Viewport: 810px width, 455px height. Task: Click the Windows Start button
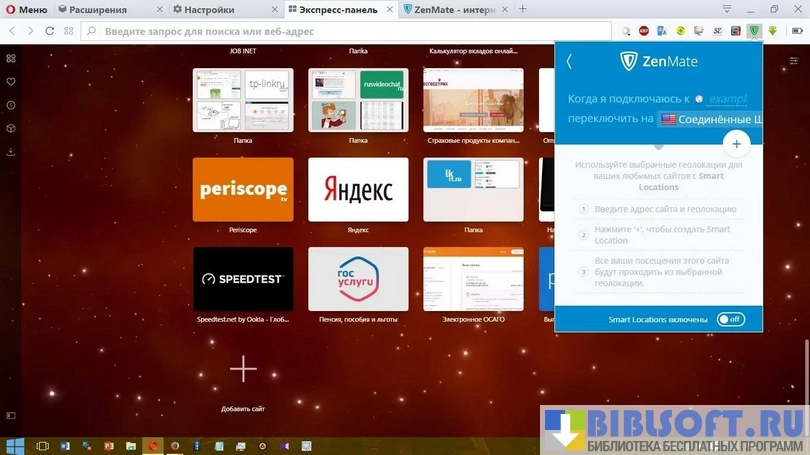pos(15,445)
